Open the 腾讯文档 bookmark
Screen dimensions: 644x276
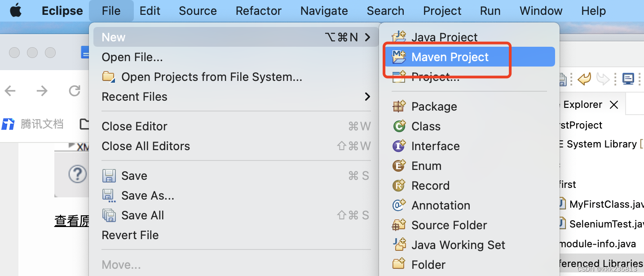point(34,124)
